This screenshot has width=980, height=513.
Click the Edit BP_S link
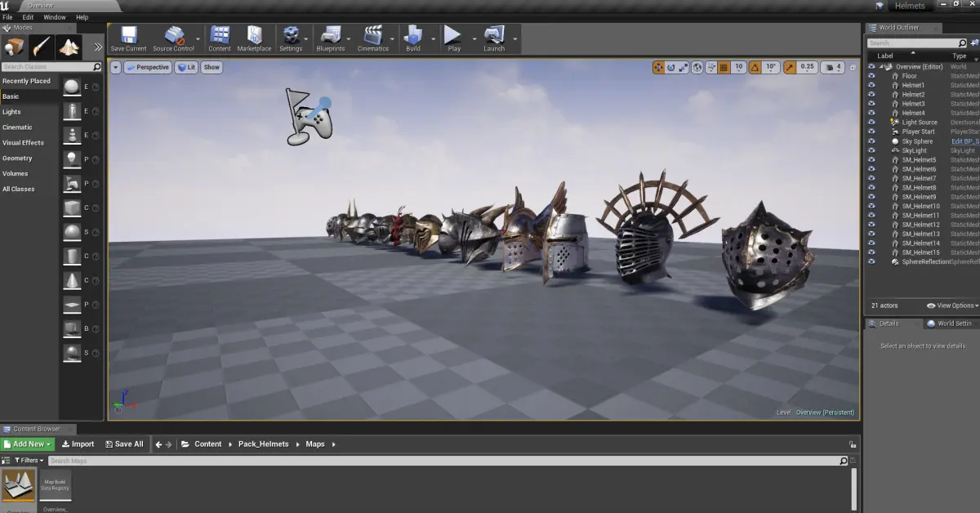[965, 141]
